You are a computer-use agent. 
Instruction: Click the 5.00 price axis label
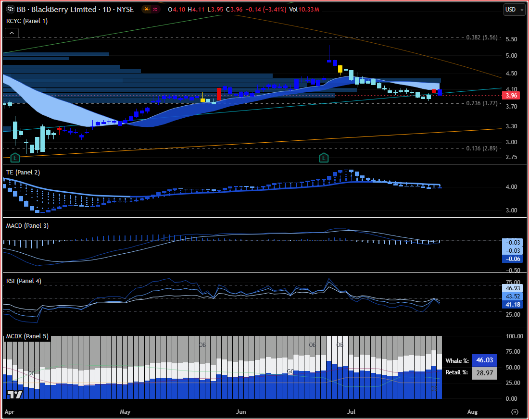tap(512, 56)
